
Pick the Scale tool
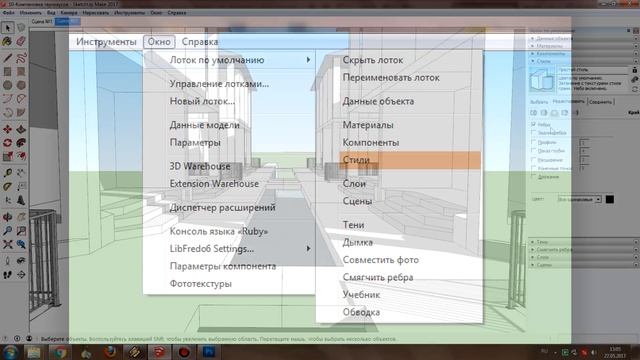[x=7, y=156]
